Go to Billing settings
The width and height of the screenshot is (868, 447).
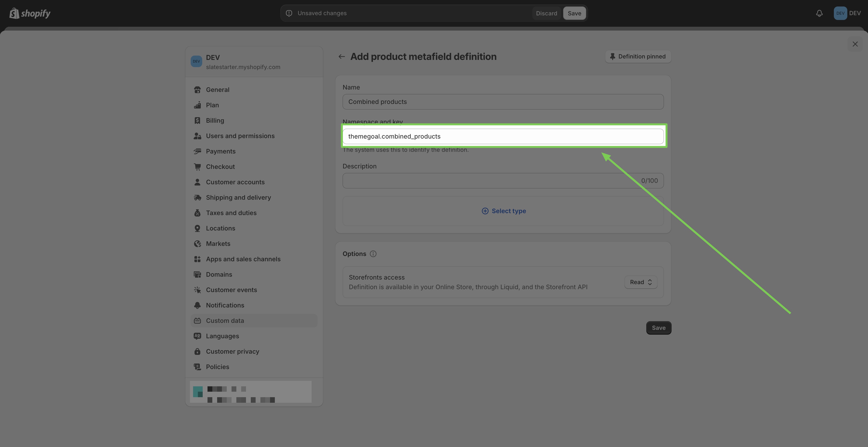(254, 121)
